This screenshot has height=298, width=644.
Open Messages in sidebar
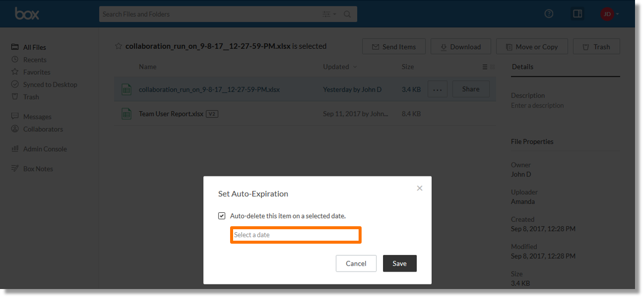(x=37, y=117)
